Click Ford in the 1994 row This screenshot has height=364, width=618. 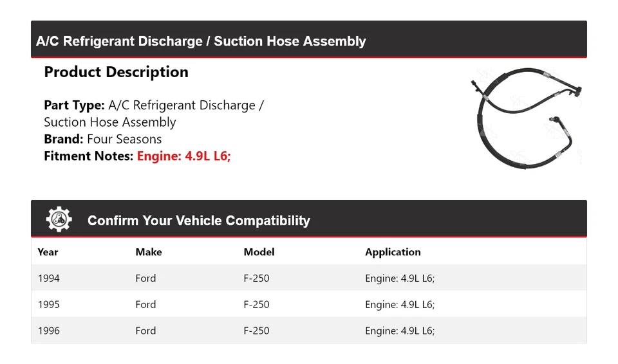145,278
